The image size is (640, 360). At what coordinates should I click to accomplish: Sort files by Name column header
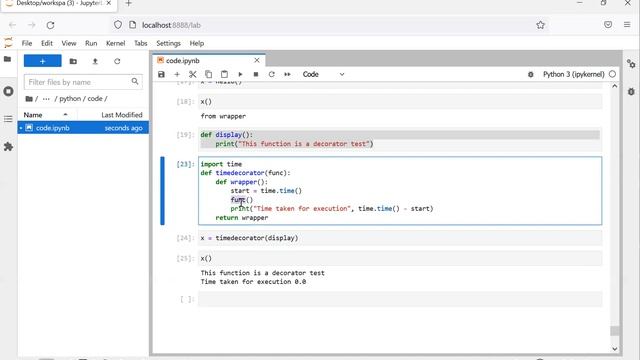pyautogui.click(x=45, y=115)
